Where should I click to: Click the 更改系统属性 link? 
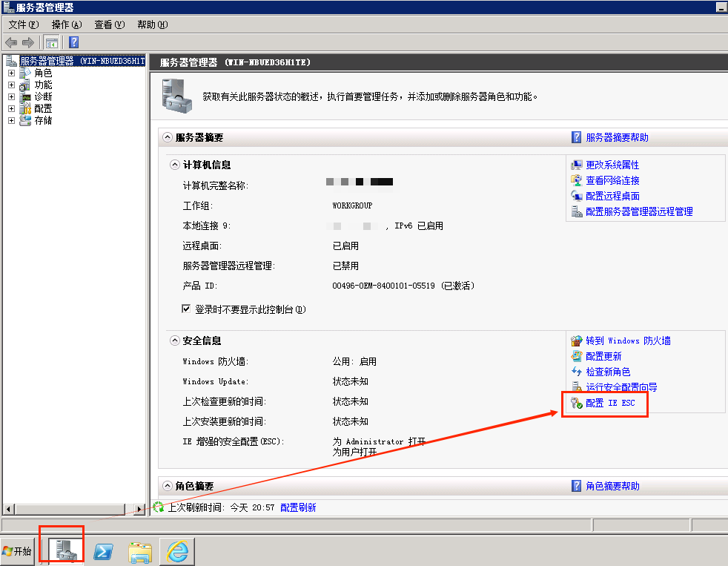click(612, 165)
